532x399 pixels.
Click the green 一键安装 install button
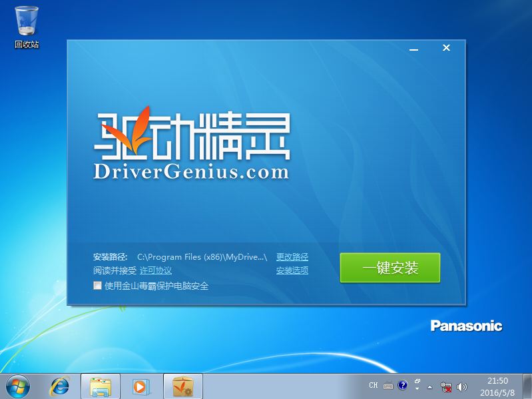point(390,268)
